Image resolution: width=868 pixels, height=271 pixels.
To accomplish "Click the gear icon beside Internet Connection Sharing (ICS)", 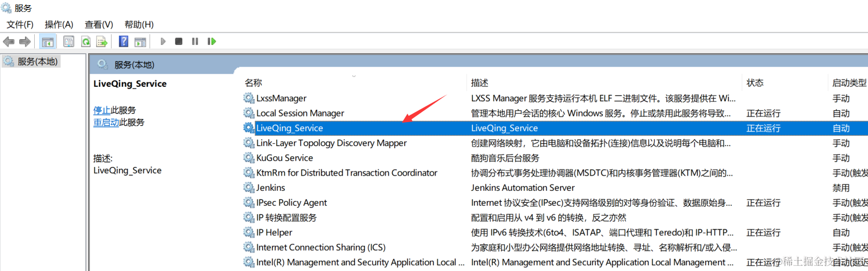I will [249, 247].
